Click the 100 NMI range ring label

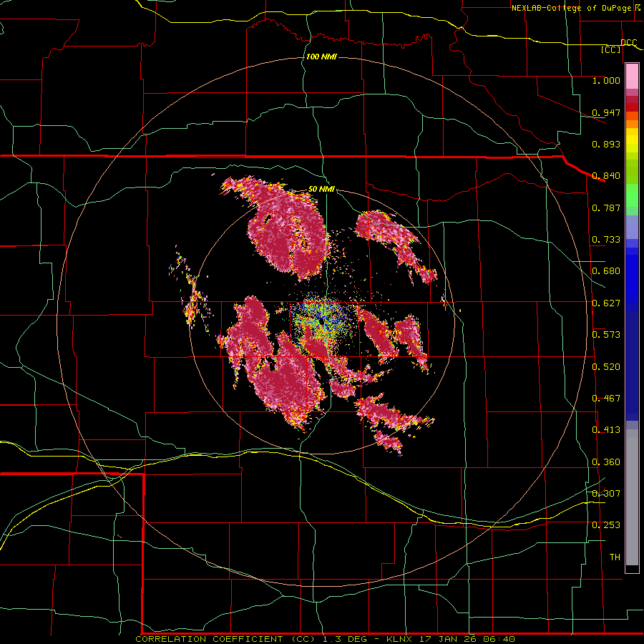[321, 57]
